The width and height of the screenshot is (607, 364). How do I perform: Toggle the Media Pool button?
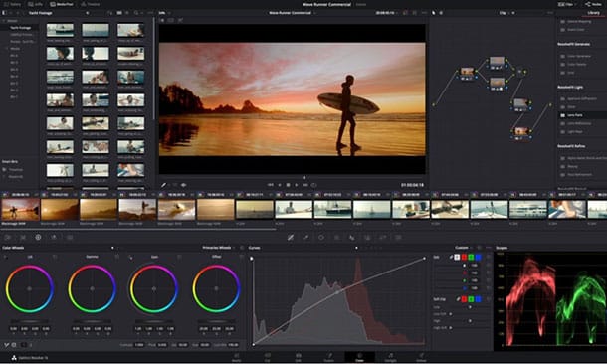pyautogui.click(x=62, y=4)
